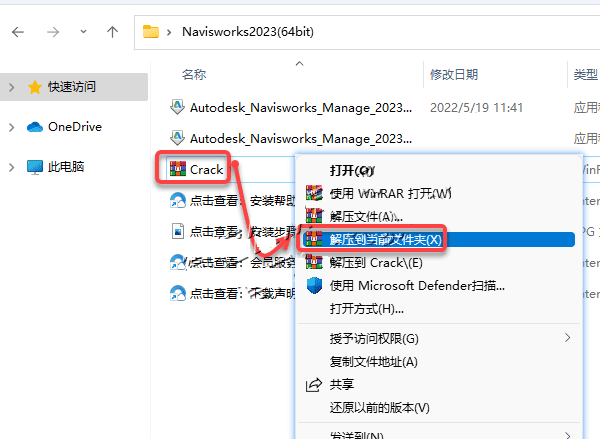600x439 pixels.
Task: Go forward with the right arrow button
Action: tap(53, 32)
